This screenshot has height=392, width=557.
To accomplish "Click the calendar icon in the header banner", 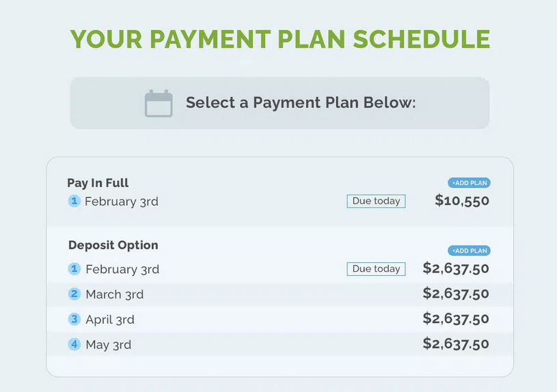I will pos(159,104).
